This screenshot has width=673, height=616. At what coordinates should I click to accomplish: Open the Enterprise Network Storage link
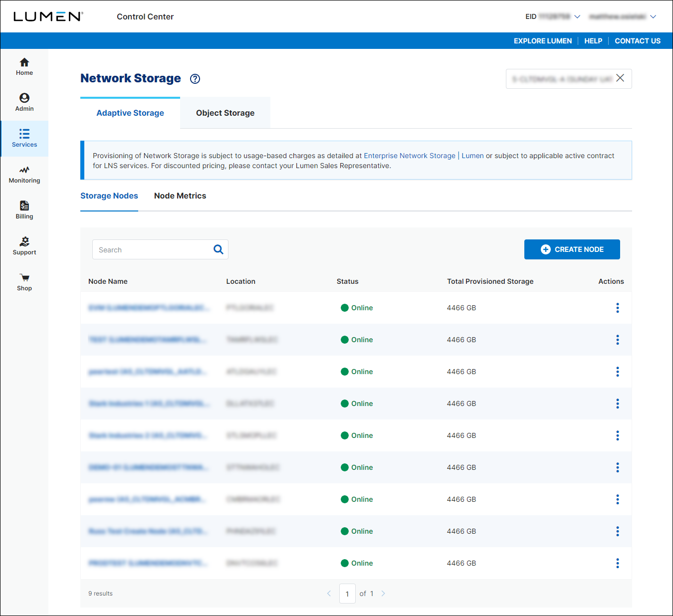point(410,156)
